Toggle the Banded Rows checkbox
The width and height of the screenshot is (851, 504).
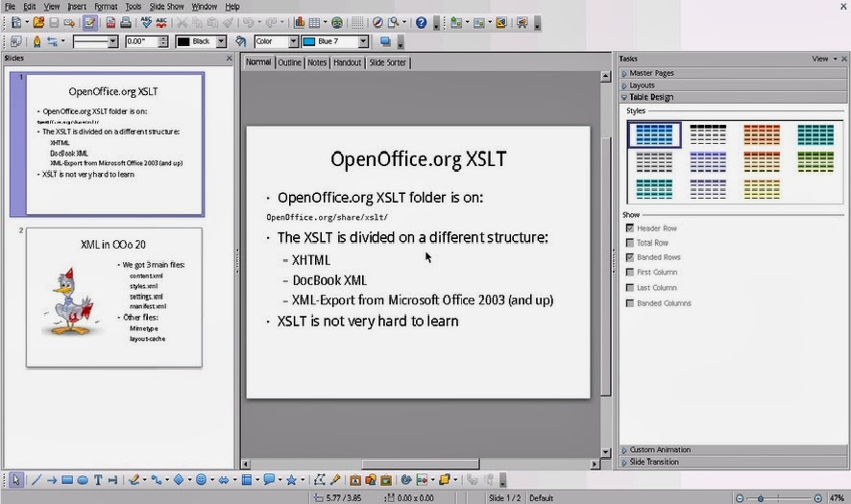[x=629, y=257]
